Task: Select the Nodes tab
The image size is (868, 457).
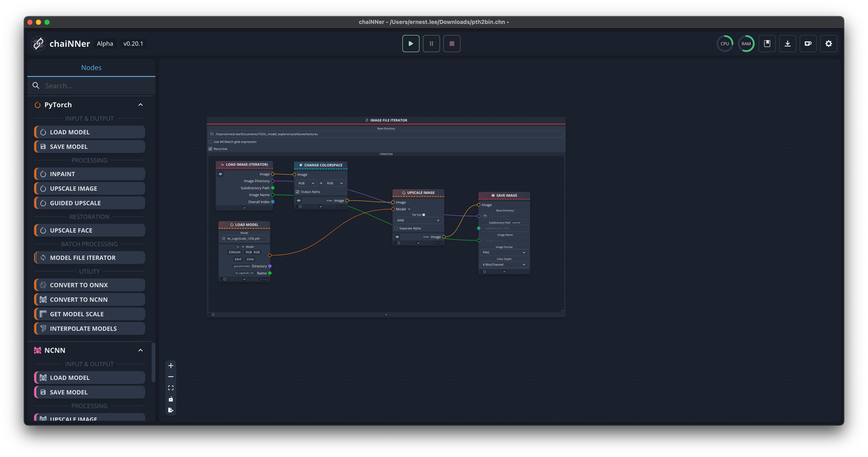Action: 91,68
